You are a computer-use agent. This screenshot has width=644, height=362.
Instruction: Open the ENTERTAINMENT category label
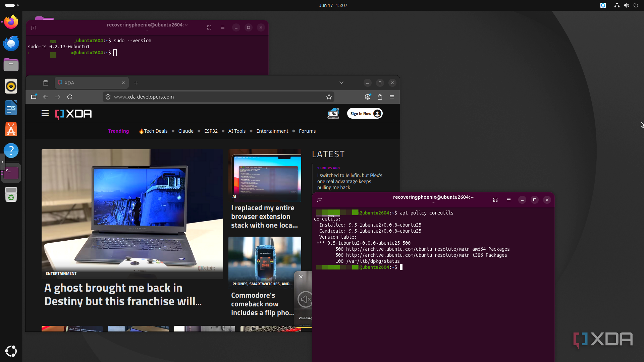pyautogui.click(x=61, y=274)
